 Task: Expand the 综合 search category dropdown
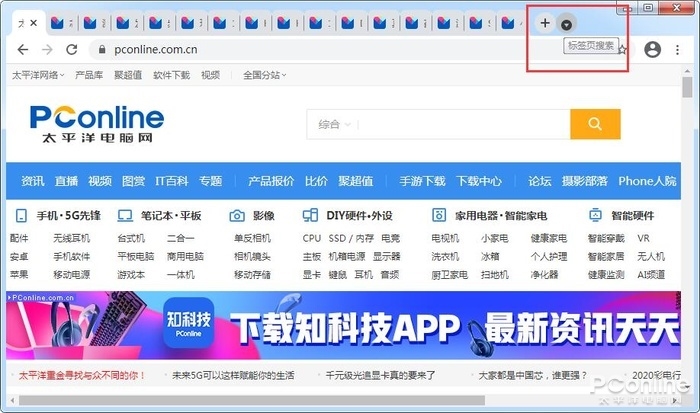[x=335, y=124]
